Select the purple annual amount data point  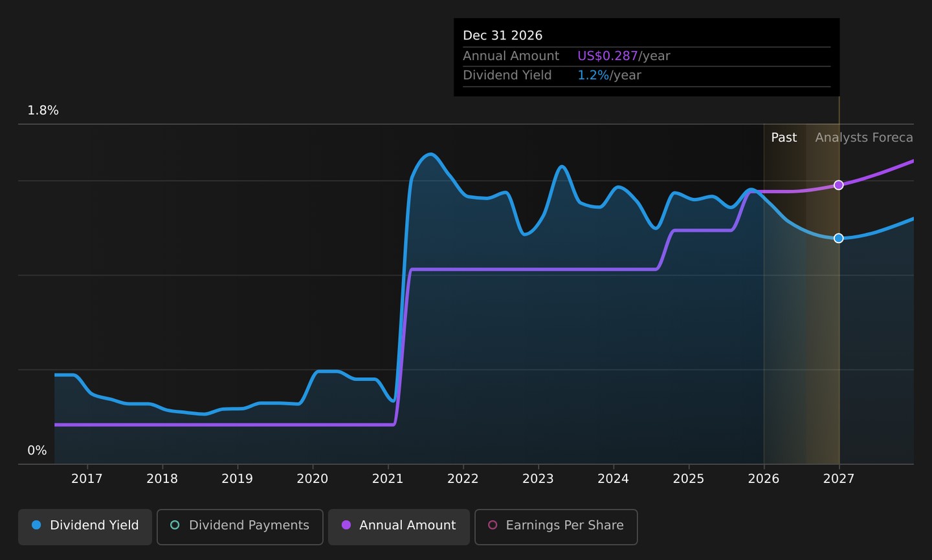point(839,185)
